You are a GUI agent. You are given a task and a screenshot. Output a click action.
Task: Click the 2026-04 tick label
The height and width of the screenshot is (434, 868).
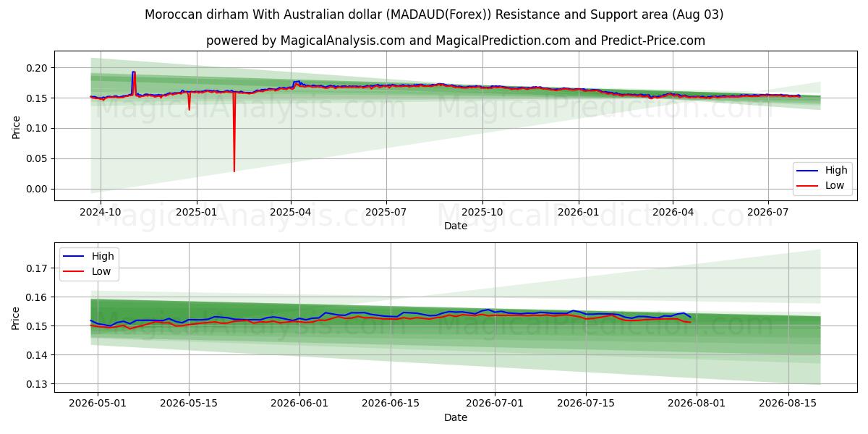(x=673, y=213)
